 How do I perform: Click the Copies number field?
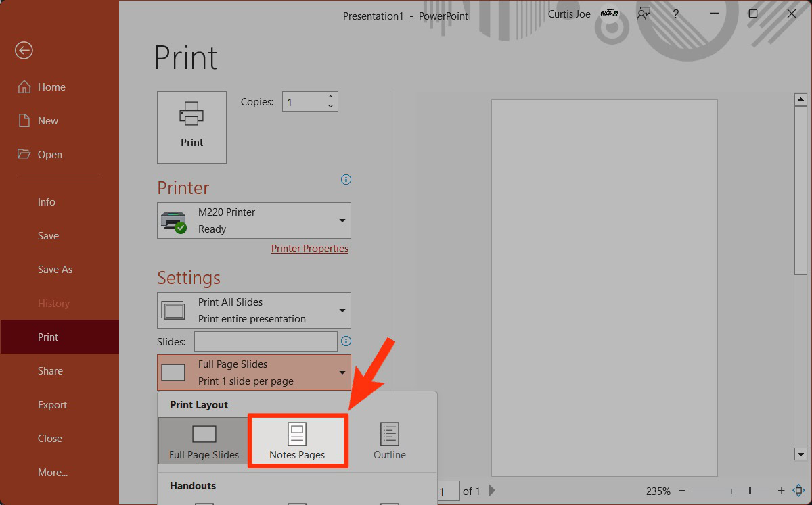pos(304,102)
